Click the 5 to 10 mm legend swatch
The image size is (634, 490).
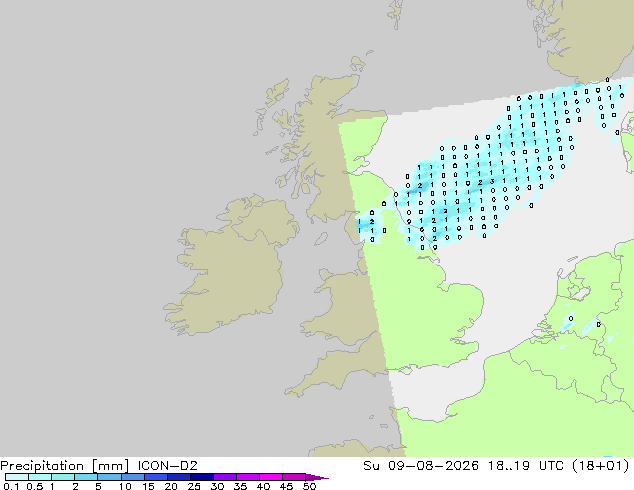(109, 477)
